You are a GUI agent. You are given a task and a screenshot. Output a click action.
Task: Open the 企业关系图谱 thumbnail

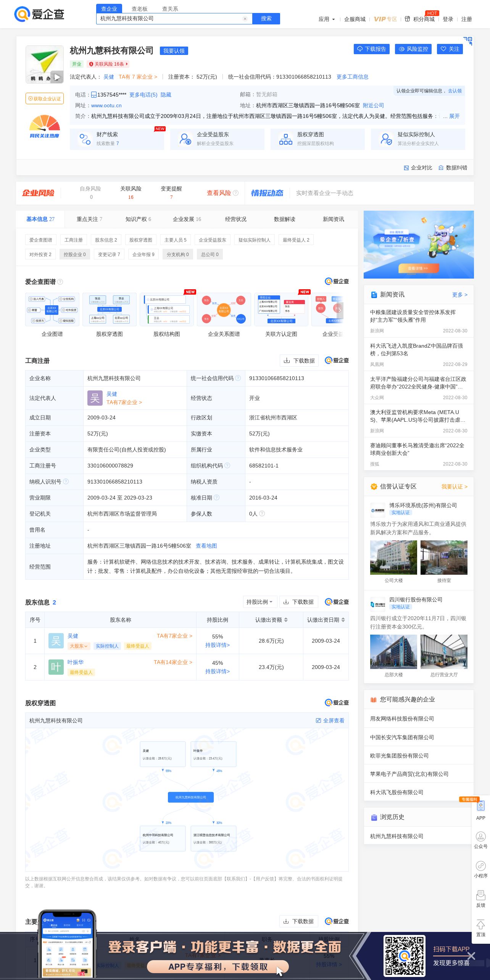(224, 309)
